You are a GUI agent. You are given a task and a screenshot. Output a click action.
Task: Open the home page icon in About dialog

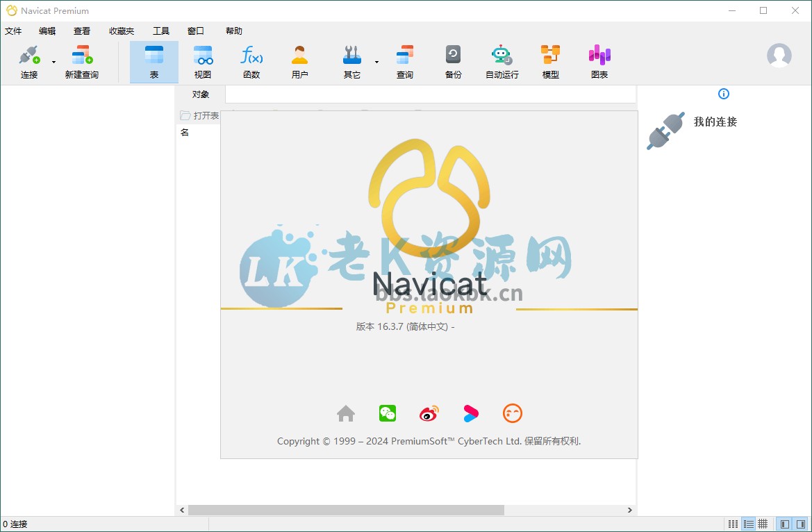pos(345,413)
